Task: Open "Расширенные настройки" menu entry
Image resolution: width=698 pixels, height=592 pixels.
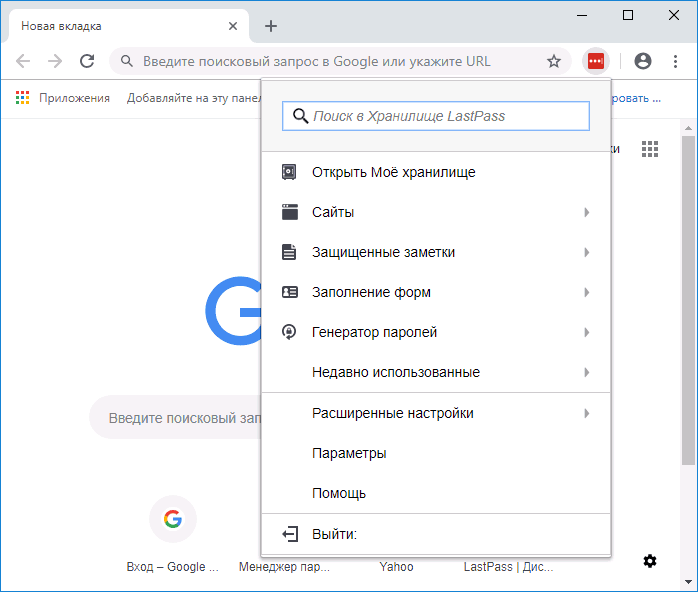Action: point(436,413)
